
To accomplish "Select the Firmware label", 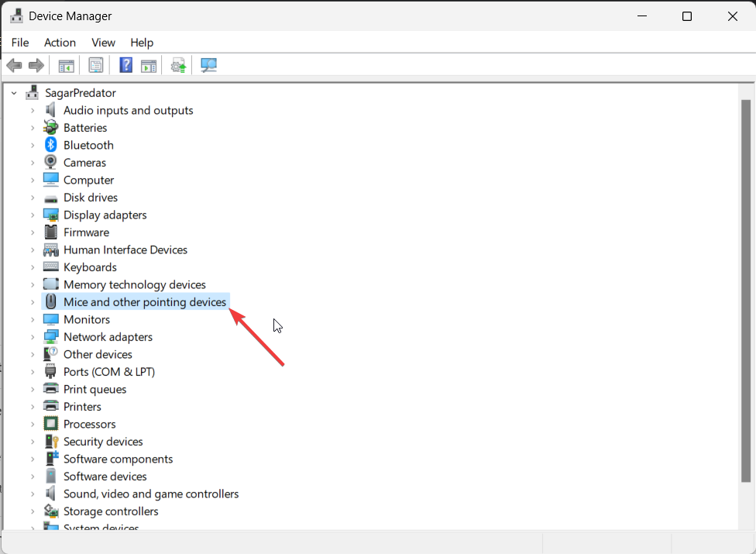I will tap(86, 232).
